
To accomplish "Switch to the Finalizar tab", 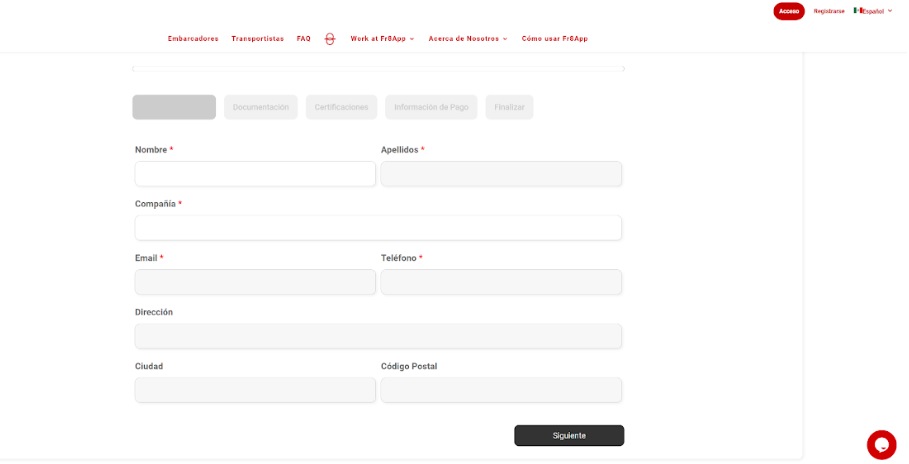I will click(510, 107).
